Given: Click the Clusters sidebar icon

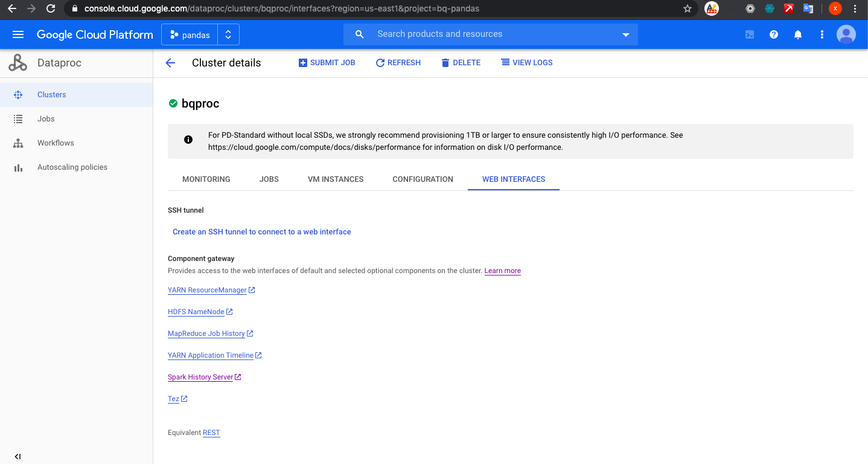Looking at the screenshot, I should click(x=18, y=95).
